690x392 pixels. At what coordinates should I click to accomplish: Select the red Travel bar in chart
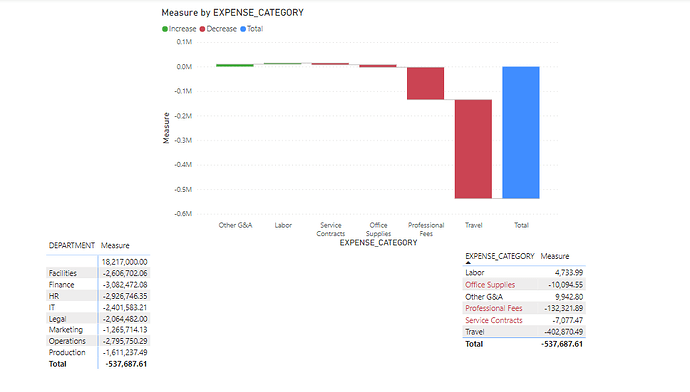point(473,149)
